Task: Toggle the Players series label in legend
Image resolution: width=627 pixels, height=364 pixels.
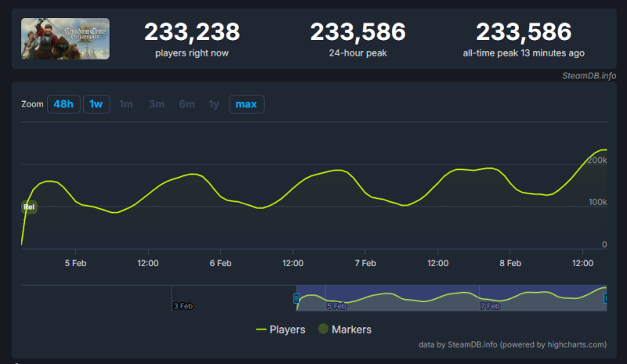Action: tap(287, 330)
